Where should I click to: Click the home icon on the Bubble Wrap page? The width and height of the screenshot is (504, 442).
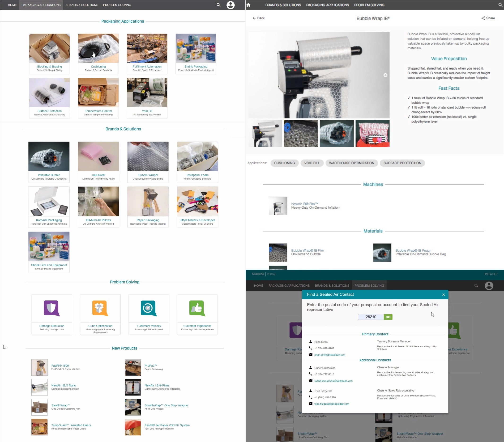pyautogui.click(x=248, y=5)
